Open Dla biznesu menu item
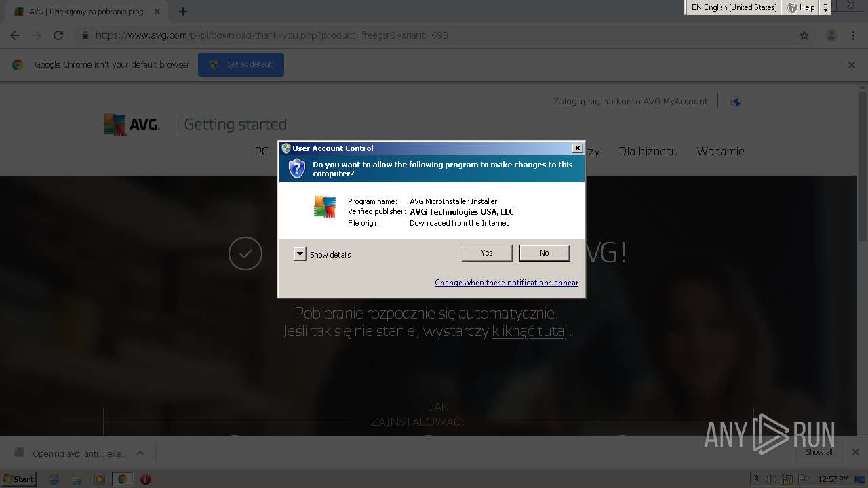The height and width of the screenshot is (488, 868). coord(648,151)
